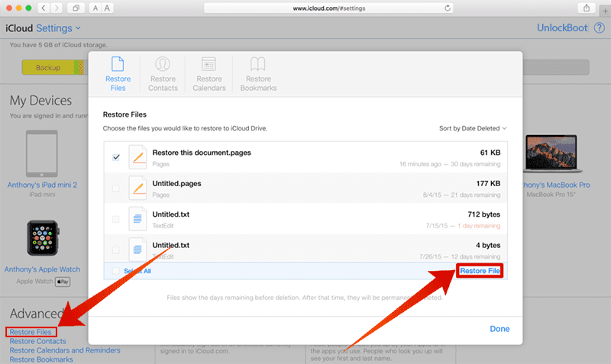Click Restore Contacts link under Advanced
The image size is (611, 364).
[37, 341]
